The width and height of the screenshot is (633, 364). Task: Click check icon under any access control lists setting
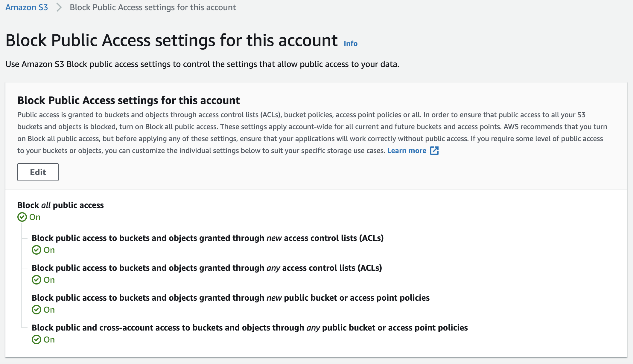coord(36,280)
